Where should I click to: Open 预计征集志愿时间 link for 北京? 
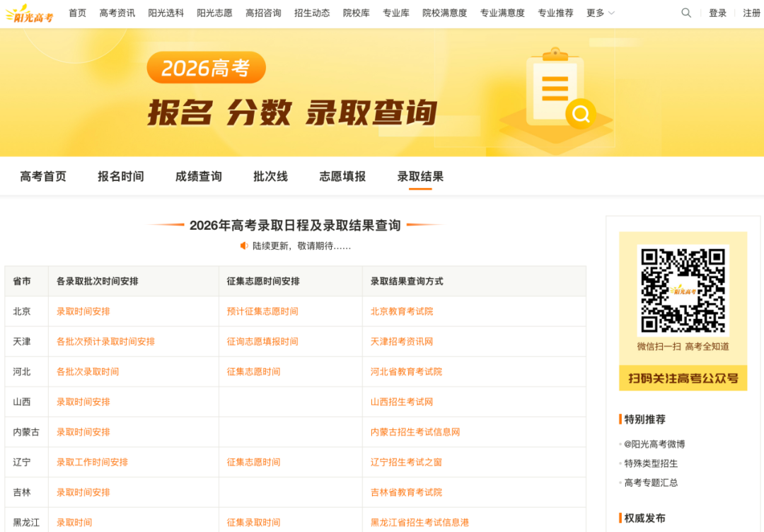(262, 311)
